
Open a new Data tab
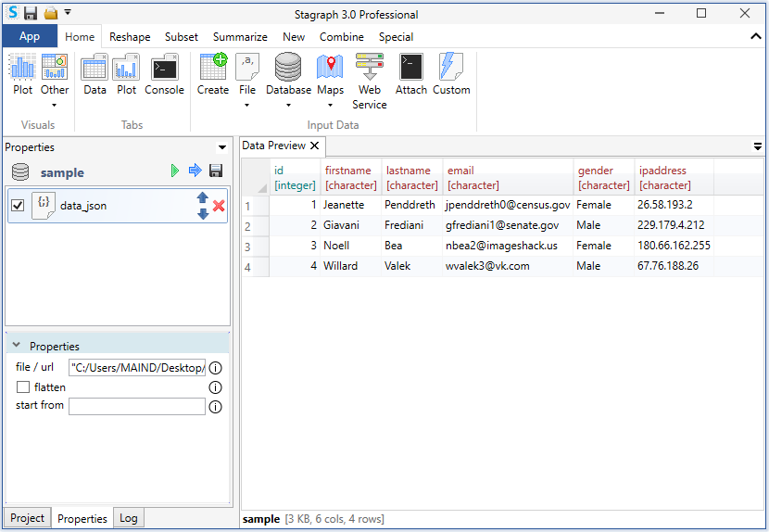tap(95, 68)
